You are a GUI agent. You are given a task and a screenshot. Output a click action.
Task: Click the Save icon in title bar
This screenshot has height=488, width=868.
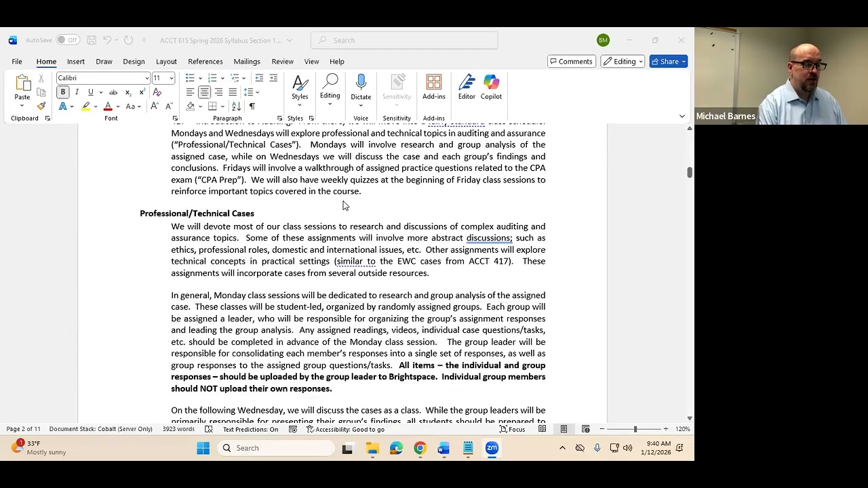92,40
